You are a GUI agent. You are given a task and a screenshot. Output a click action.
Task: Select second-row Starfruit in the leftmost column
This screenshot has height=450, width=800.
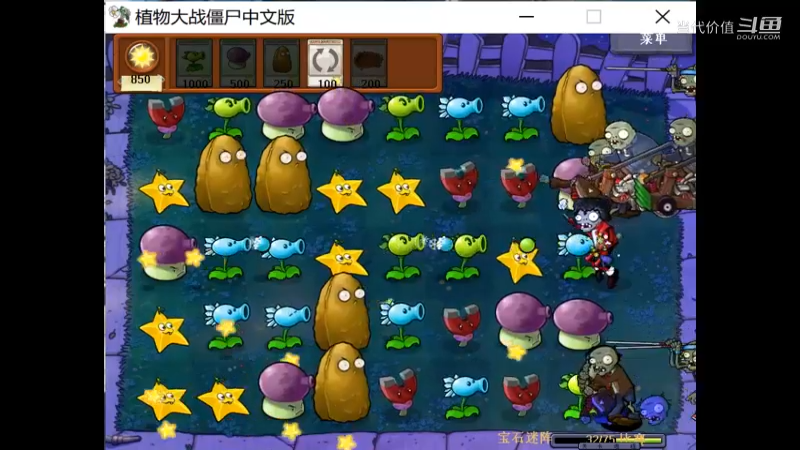(164, 192)
